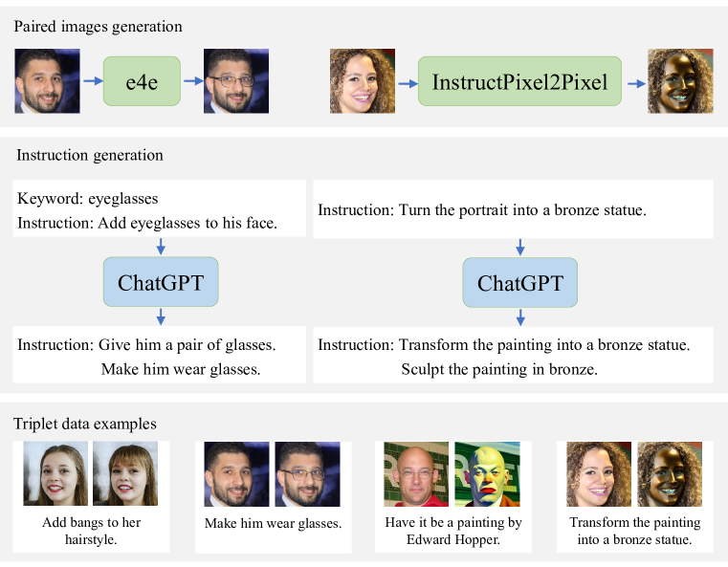Viewport: 728px width, 567px height.
Task: Click the glasses-wearing man in triplet examples
Action: coord(308,473)
